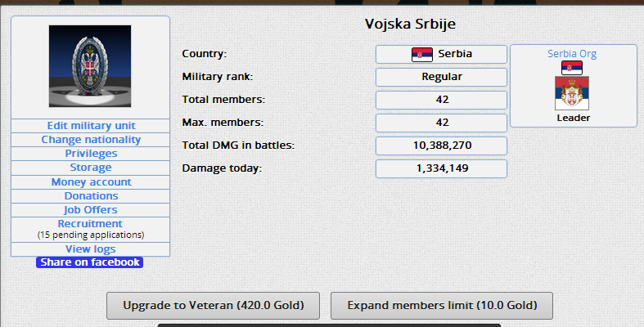This screenshot has height=327, width=644.
Task: Click the small Serbian flag under Serbia Org
Action: pyautogui.click(x=571, y=68)
